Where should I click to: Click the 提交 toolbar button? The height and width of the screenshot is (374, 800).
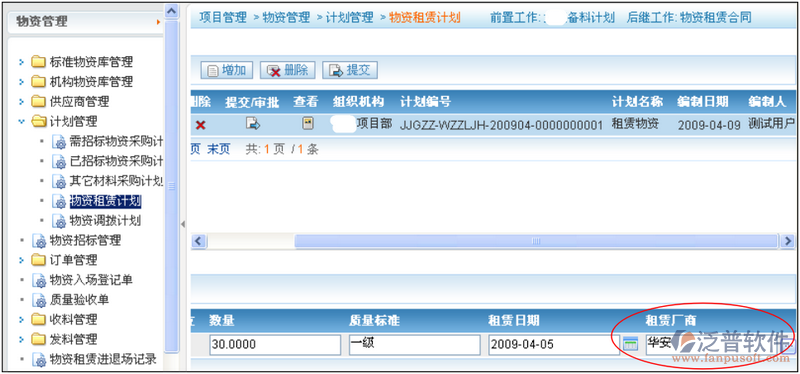pyautogui.click(x=350, y=70)
